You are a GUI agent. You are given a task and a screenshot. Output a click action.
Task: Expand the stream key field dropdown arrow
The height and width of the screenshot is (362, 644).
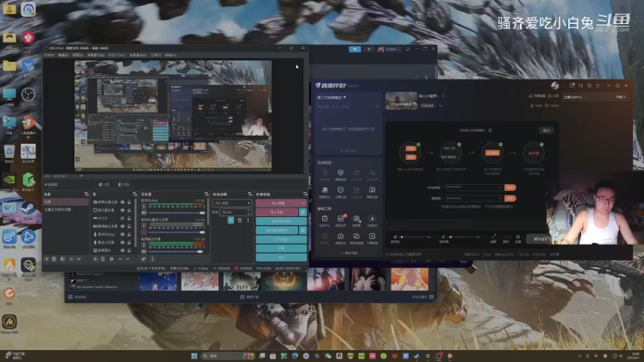point(500,198)
